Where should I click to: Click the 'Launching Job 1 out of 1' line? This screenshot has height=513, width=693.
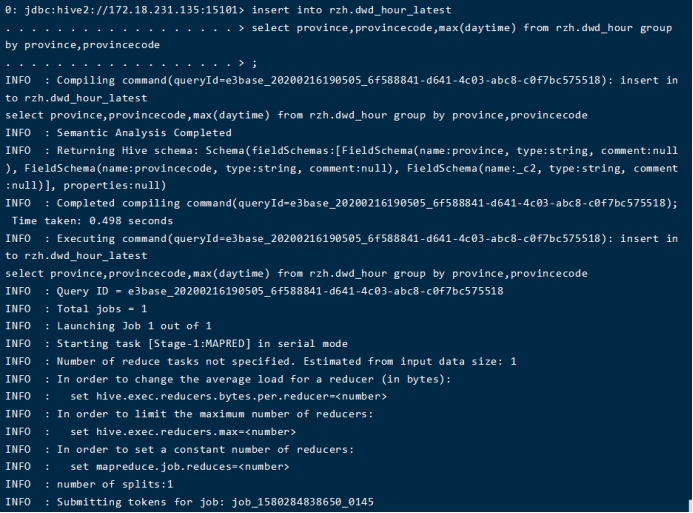coord(134,326)
